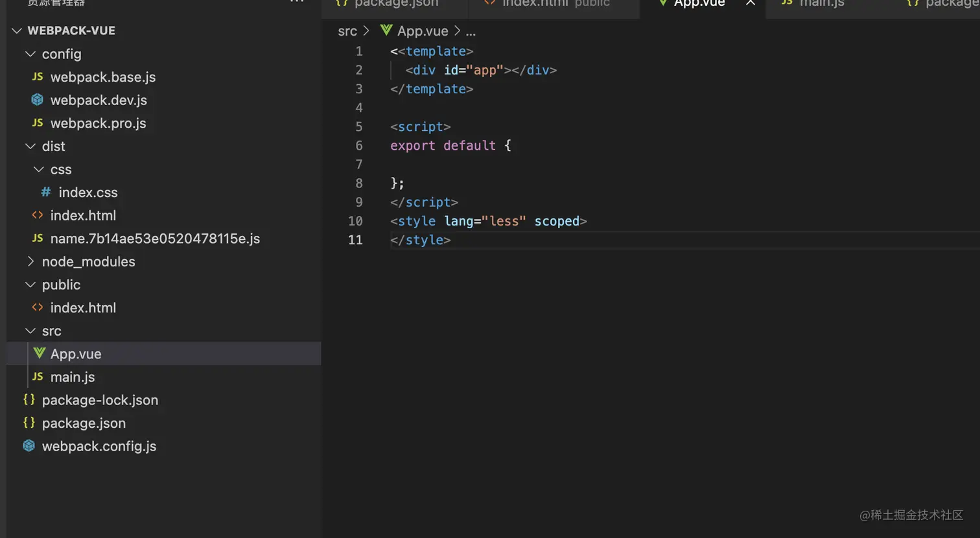Place cursor on the closing </template> tag
This screenshot has width=980, height=538.
click(432, 89)
